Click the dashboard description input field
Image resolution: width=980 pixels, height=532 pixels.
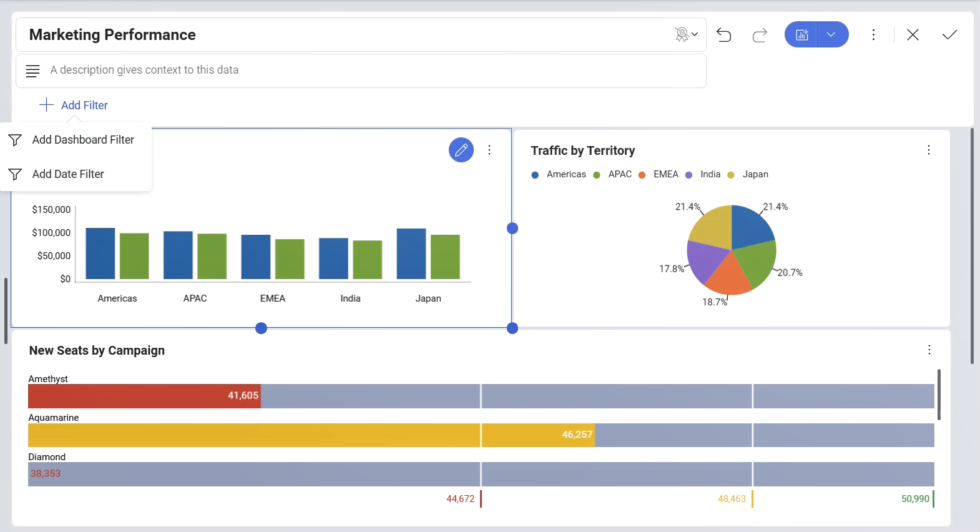coord(368,70)
